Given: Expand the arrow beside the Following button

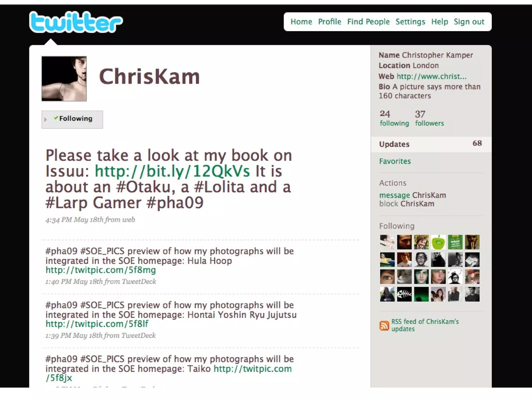Looking at the screenshot, I should tap(46, 119).
